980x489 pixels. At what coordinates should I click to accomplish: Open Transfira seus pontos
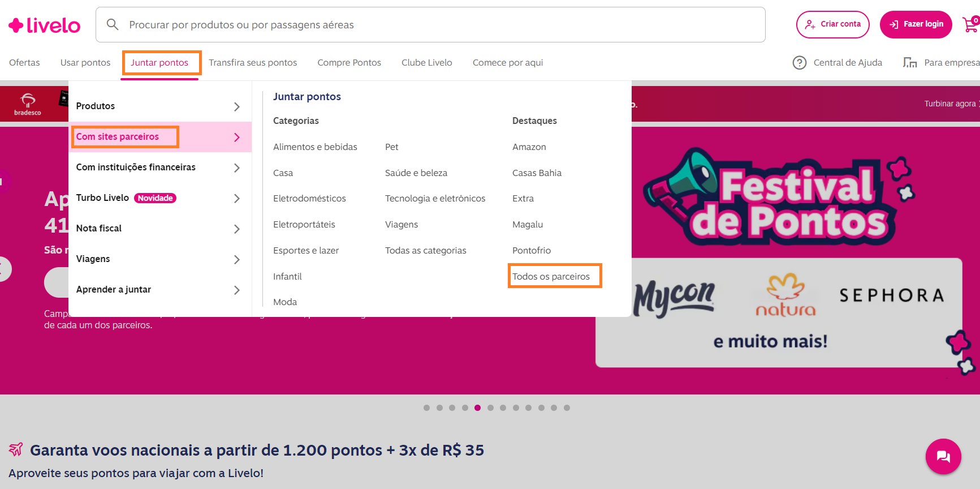253,63
